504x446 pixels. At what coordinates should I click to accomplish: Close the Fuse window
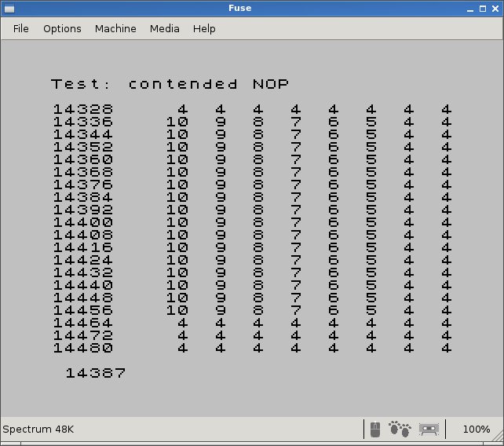[x=495, y=9]
